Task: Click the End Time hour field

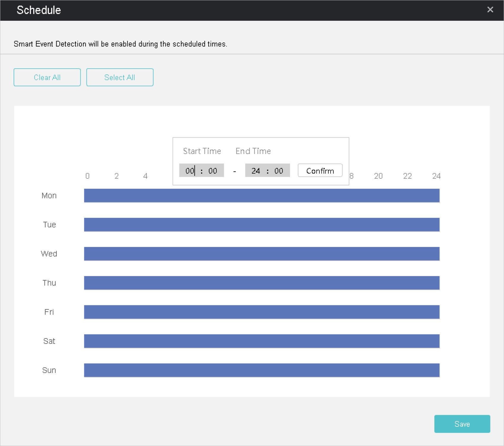Action: click(256, 171)
